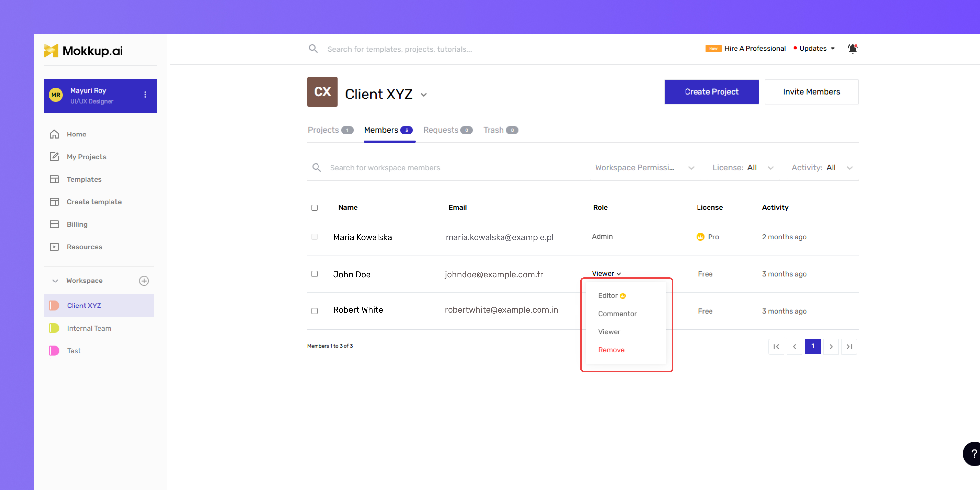This screenshot has width=980, height=490.
Task: Click the My Projects pencil icon
Action: pos(54,157)
